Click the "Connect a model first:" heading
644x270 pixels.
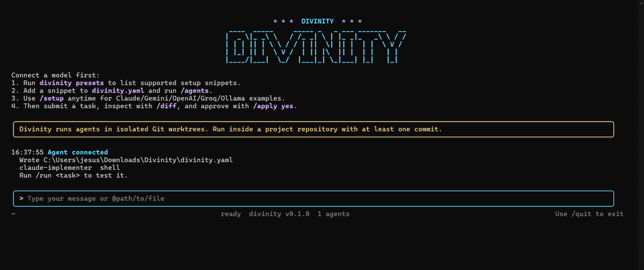[x=55, y=76]
